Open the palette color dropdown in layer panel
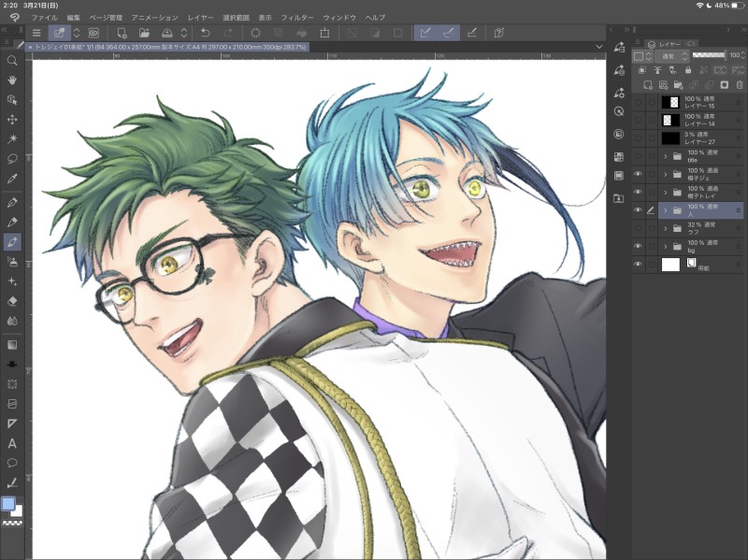The image size is (748, 560). click(642, 56)
